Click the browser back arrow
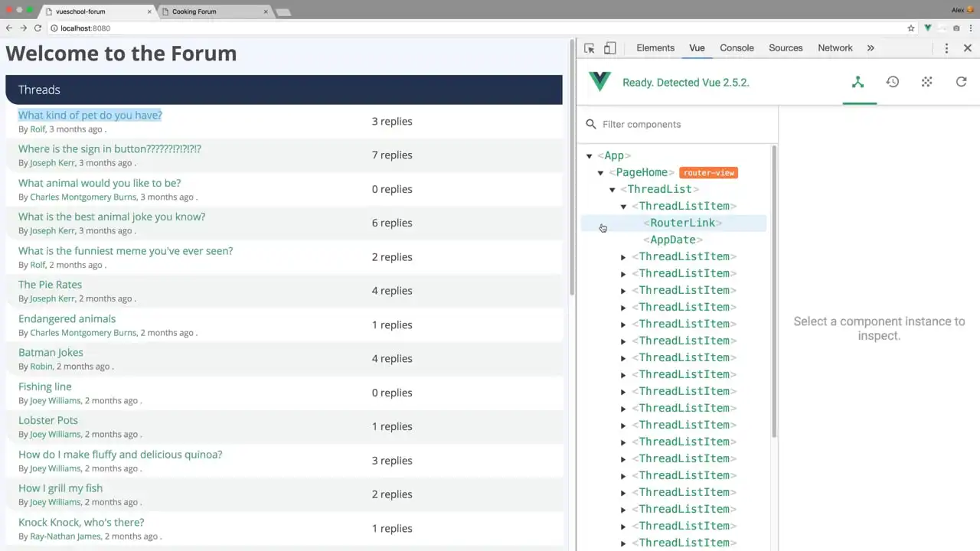980x551 pixels. pyautogui.click(x=9, y=28)
